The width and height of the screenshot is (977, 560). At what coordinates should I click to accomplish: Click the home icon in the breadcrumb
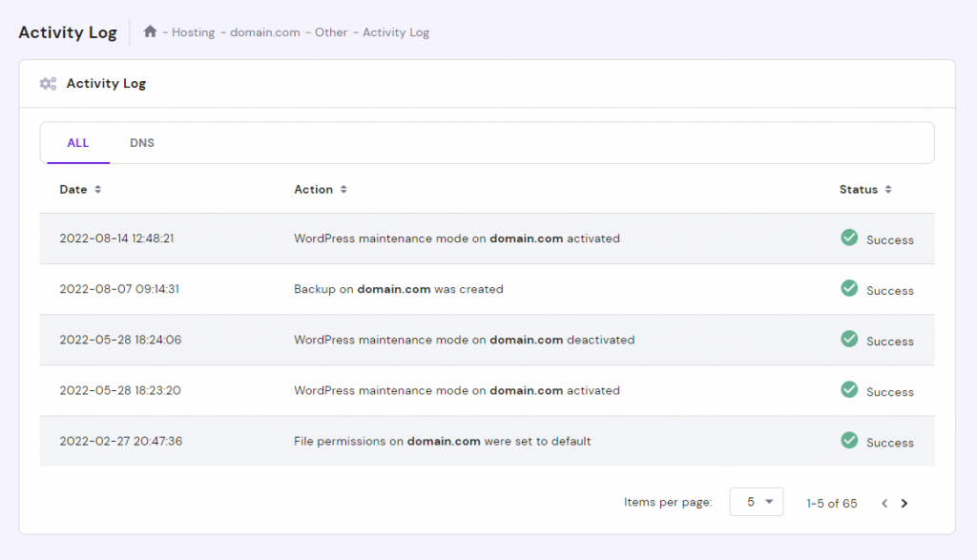(150, 31)
